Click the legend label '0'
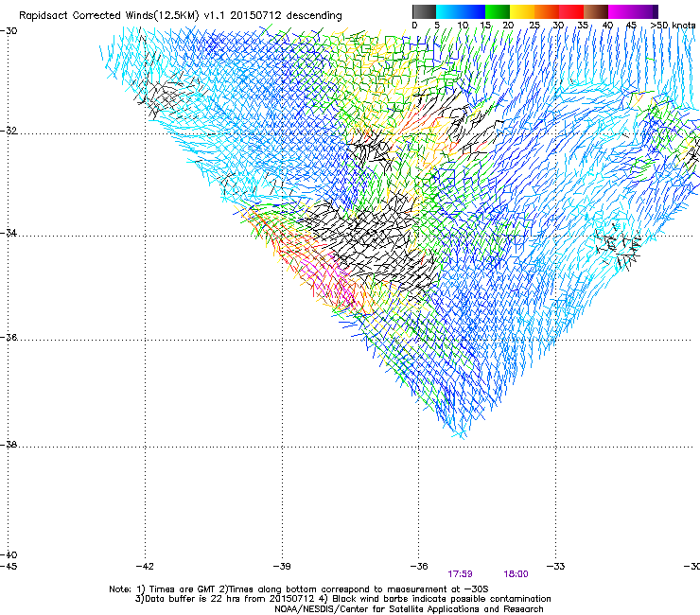The width and height of the screenshot is (700, 615). point(414,25)
